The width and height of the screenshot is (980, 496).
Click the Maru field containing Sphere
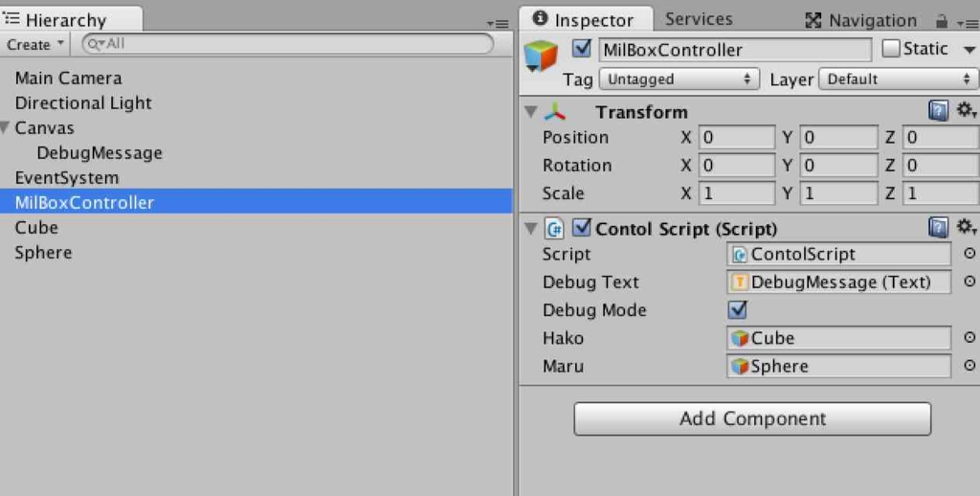point(838,366)
